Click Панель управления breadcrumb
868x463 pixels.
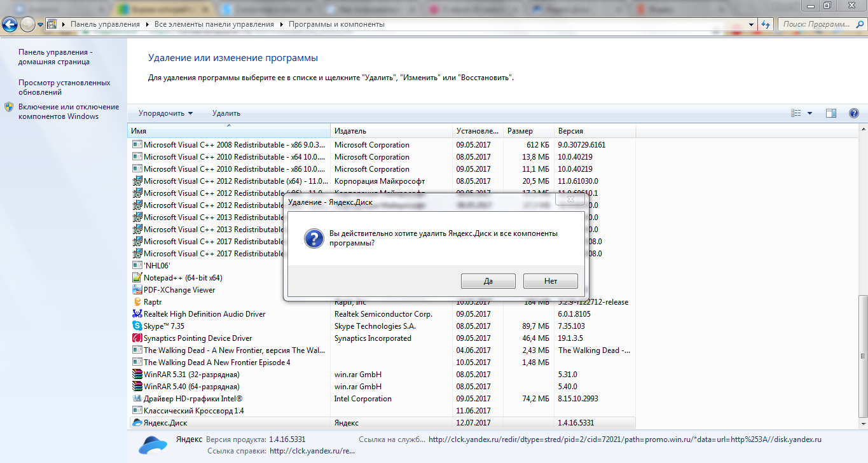point(105,24)
